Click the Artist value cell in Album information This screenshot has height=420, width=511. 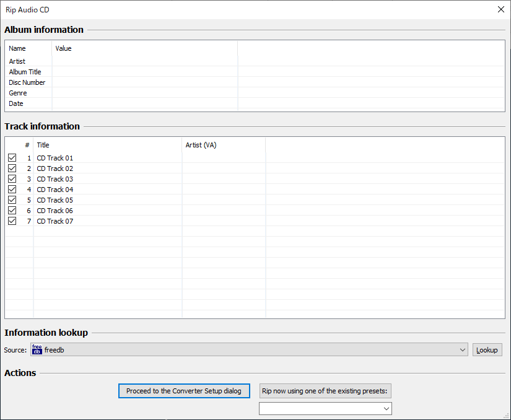[144, 61]
